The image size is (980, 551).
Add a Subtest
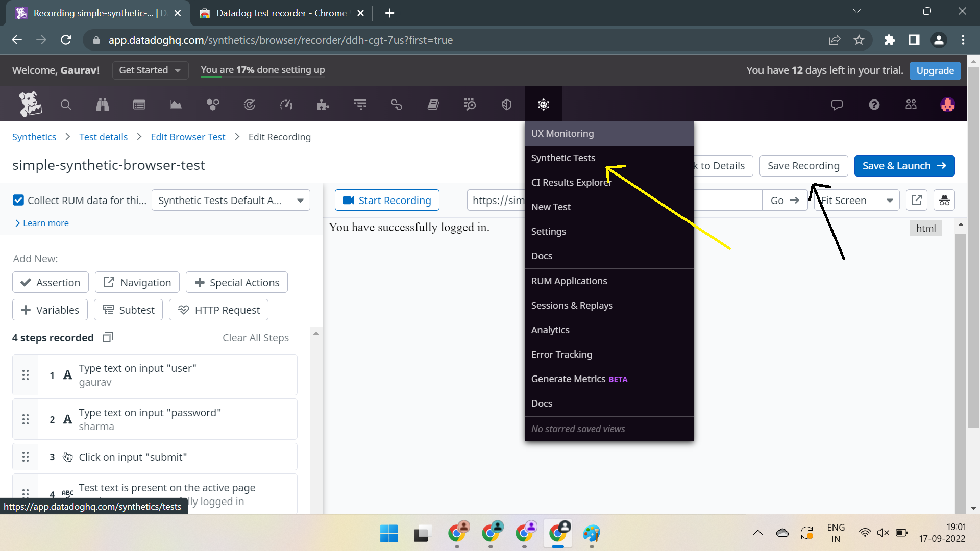coord(128,310)
